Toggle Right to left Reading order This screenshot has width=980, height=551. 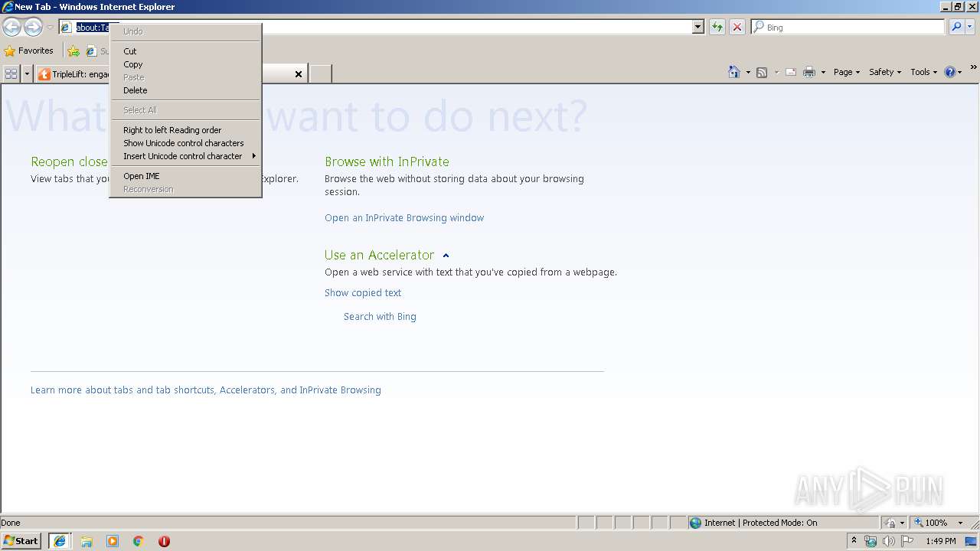pyautogui.click(x=186, y=130)
